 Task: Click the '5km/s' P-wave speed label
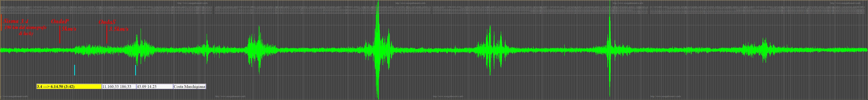click(69, 29)
